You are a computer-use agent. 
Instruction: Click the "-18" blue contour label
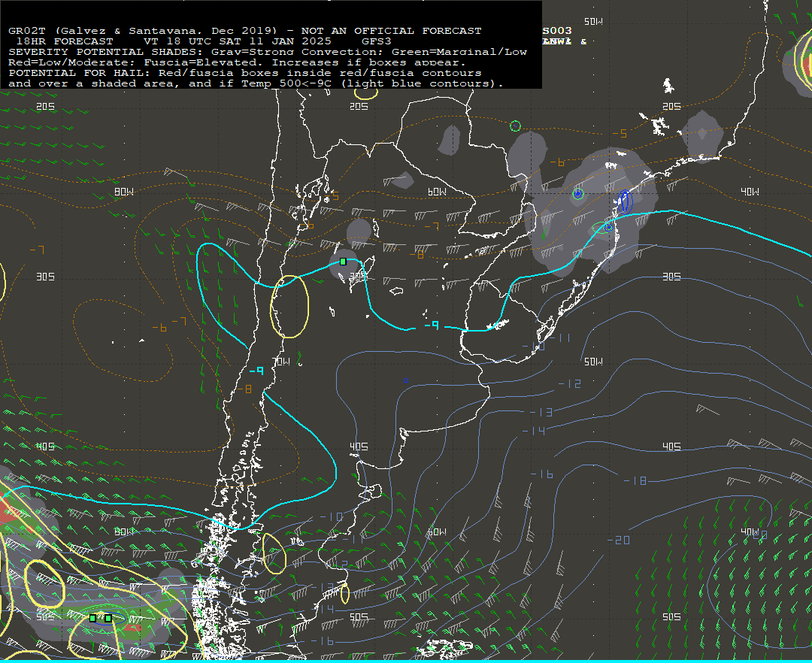point(635,481)
